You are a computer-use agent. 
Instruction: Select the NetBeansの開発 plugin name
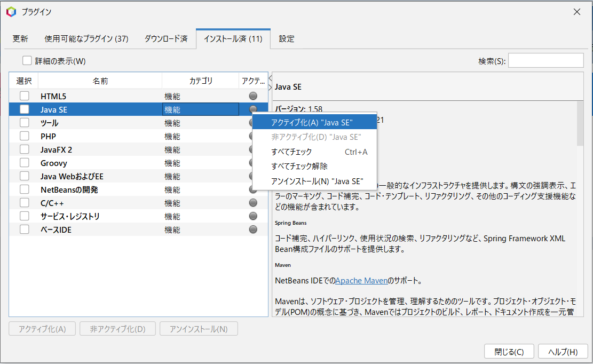click(x=69, y=190)
